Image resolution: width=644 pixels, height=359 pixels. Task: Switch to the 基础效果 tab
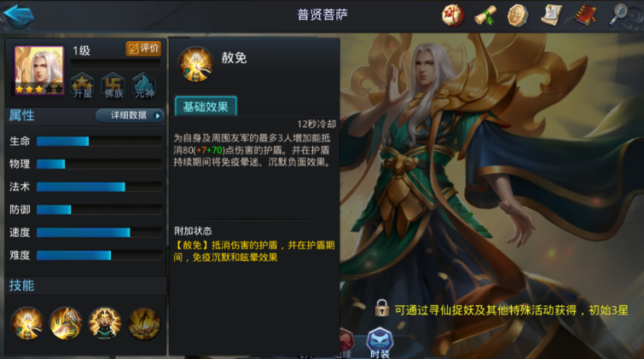206,107
